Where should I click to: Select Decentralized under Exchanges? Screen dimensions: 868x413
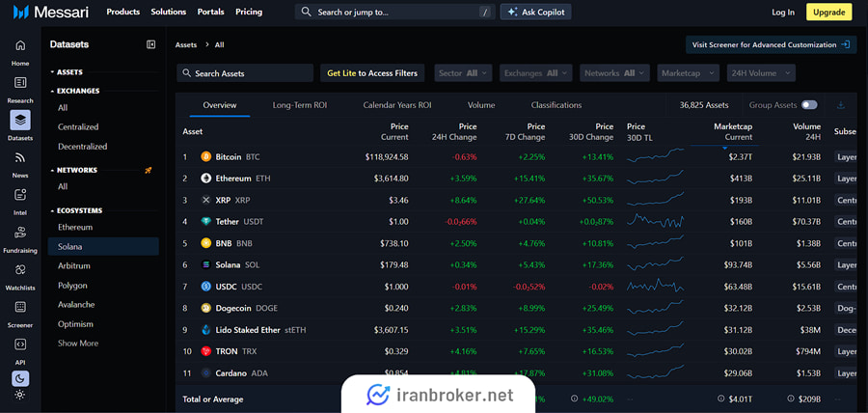point(83,146)
